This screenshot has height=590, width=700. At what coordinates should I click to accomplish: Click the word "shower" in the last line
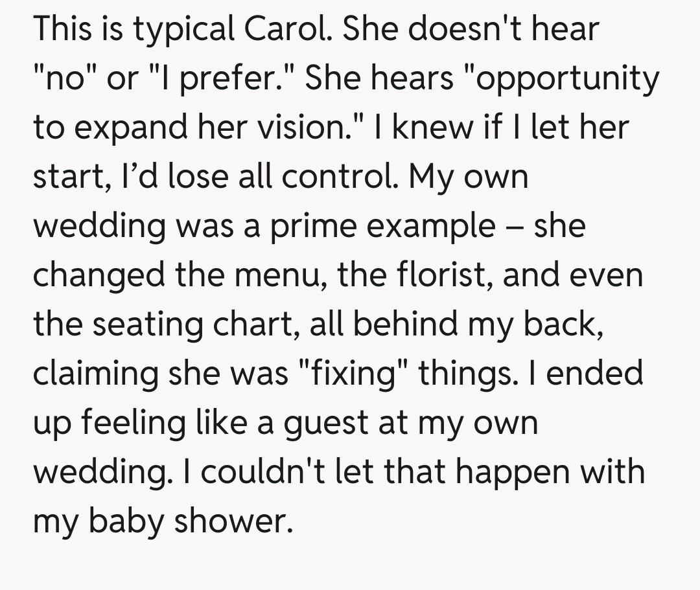point(231,520)
